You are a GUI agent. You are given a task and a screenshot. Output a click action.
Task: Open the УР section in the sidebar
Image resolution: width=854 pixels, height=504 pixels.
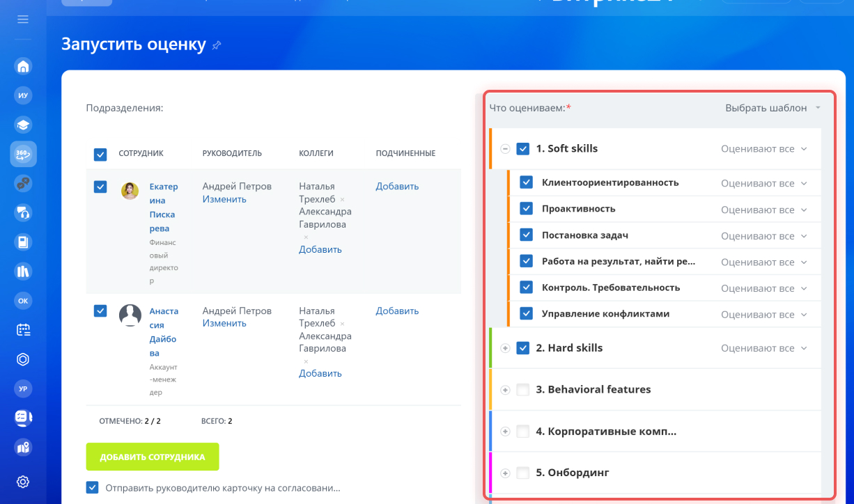pyautogui.click(x=23, y=388)
